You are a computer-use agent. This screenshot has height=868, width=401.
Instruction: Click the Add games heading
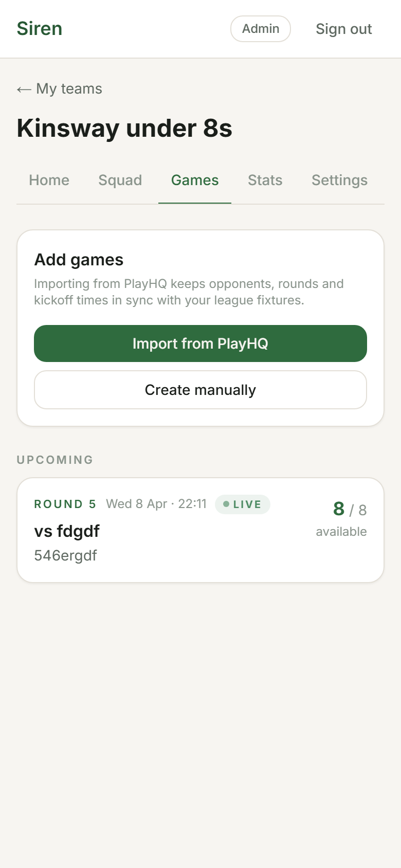(79, 260)
